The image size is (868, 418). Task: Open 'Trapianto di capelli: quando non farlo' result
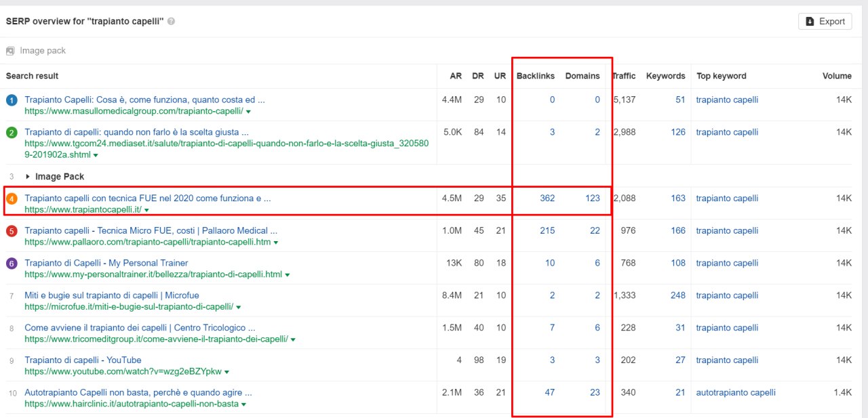137,132
